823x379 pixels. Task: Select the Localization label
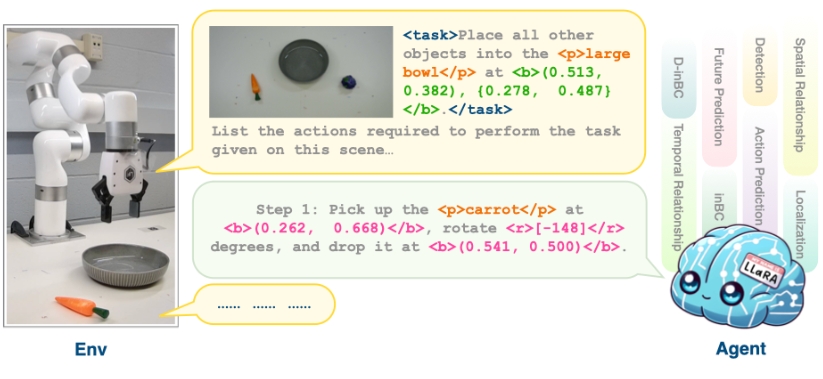click(799, 223)
